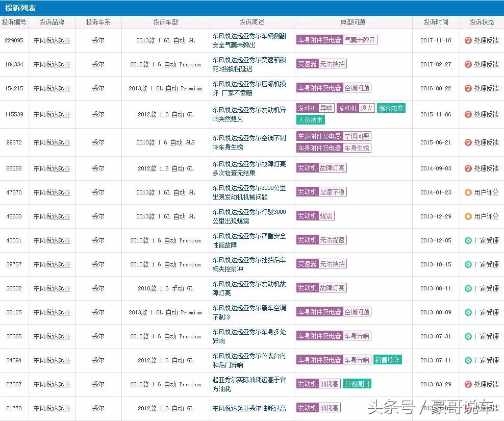
Task: Click 厂家受理 status in row 39757
Action: pos(486,264)
